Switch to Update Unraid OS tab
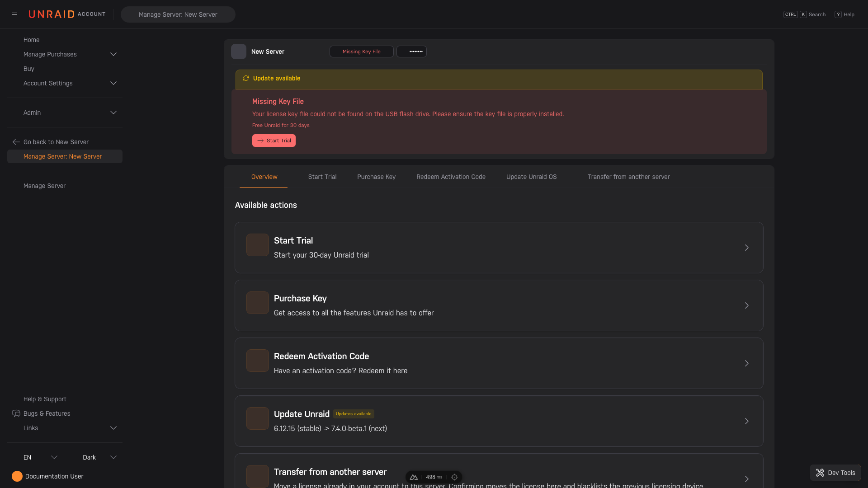Image resolution: width=868 pixels, height=488 pixels. [532, 177]
